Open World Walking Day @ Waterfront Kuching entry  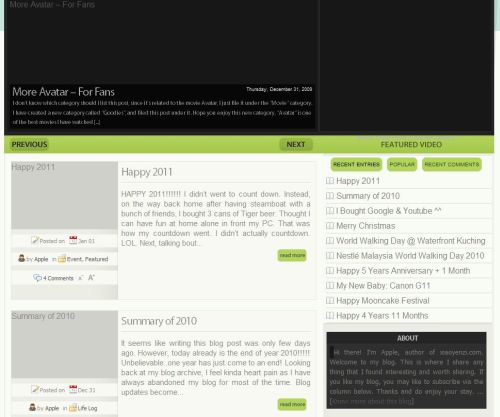click(411, 241)
